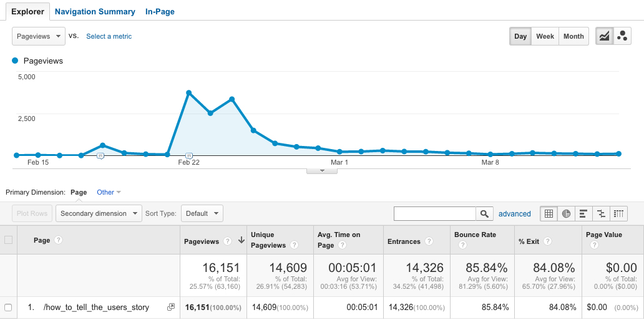Open annotation marker below Feb 22

[189, 156]
